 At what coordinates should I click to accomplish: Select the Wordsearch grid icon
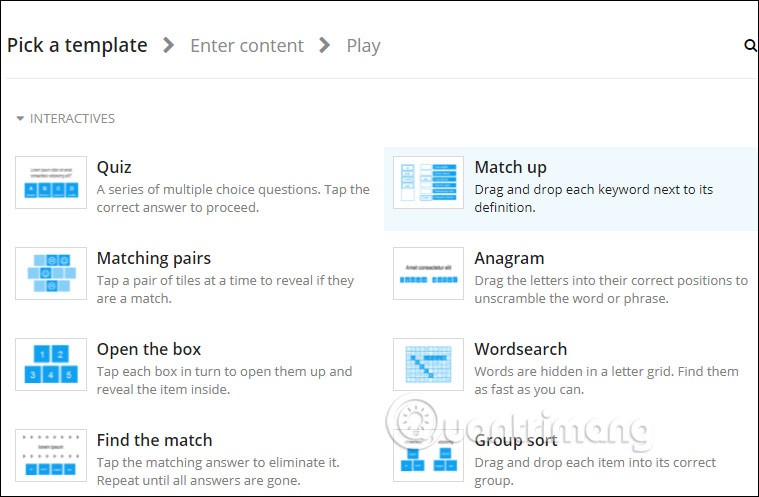(429, 364)
